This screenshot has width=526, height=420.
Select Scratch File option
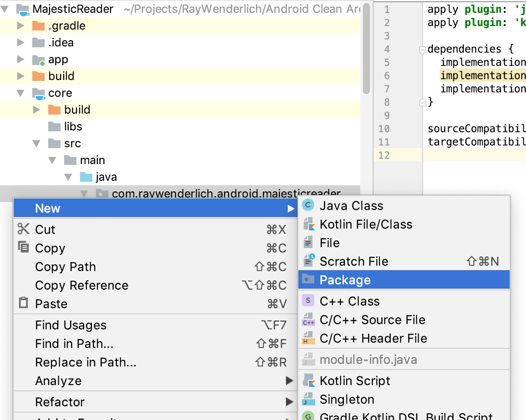tap(404, 261)
